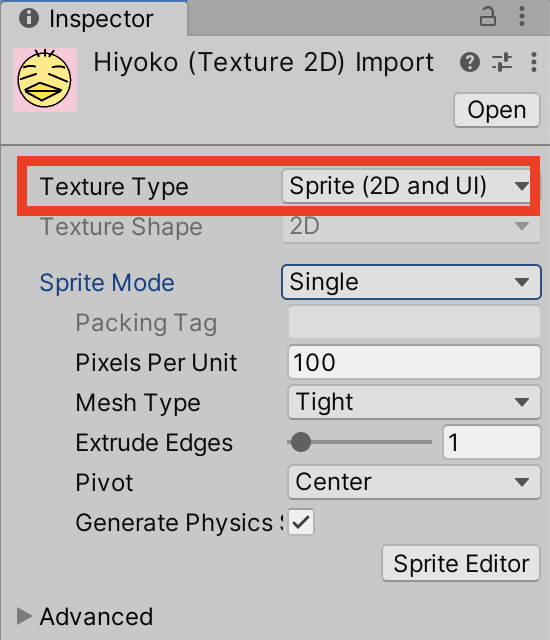Click the Sprite Mode label
This screenshot has width=550, height=640.
click(107, 282)
